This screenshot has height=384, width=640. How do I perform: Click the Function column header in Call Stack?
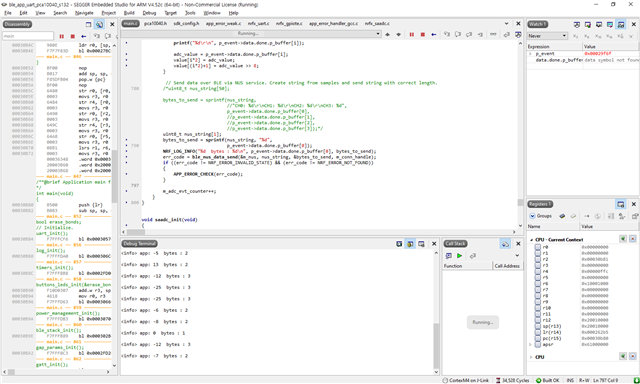(x=467, y=266)
